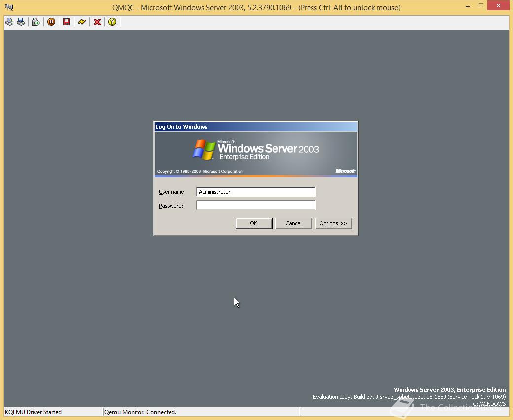Click the User name field containing Administrator

click(x=256, y=192)
